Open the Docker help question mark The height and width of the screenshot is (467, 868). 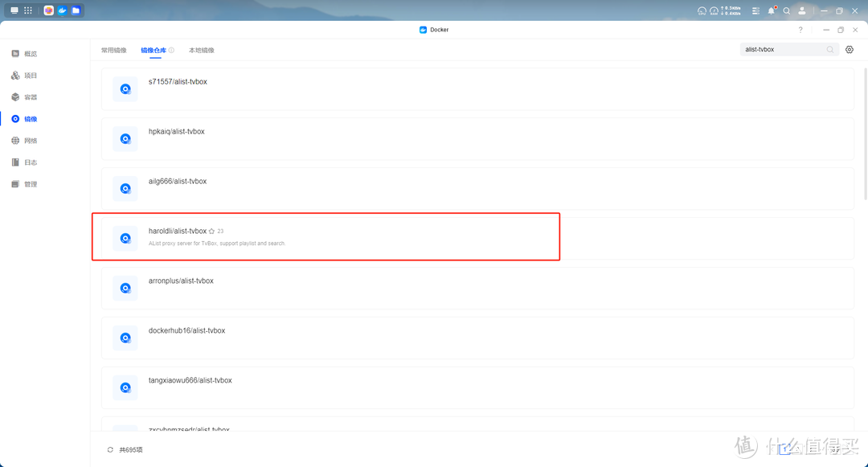coord(800,30)
